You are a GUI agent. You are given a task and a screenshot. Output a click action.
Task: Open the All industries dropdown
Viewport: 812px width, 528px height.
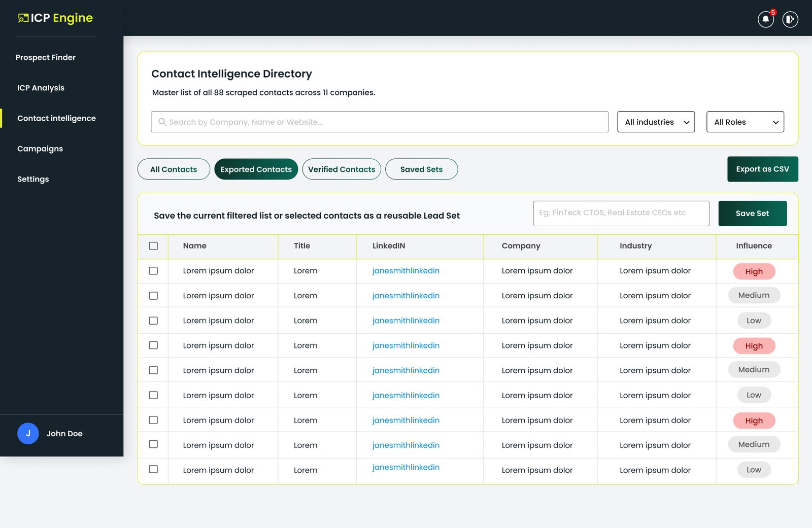point(656,122)
